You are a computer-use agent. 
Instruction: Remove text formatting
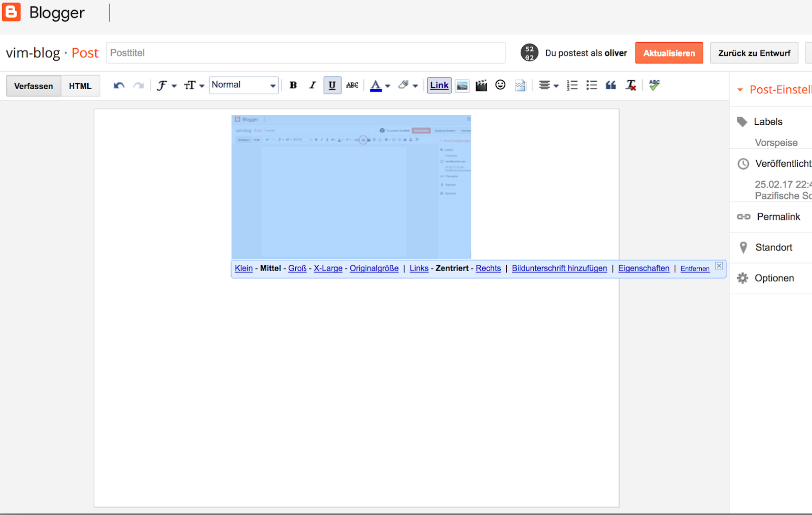click(x=631, y=86)
